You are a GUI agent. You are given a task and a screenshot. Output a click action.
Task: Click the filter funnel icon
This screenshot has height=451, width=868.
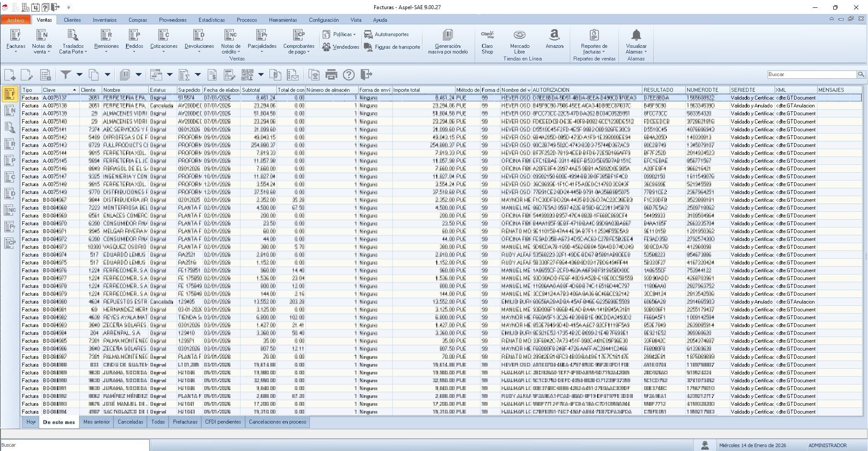[x=66, y=75]
